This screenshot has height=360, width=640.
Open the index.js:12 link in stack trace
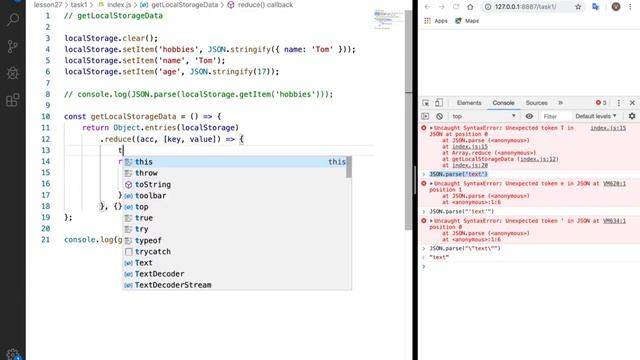[x=538, y=159]
